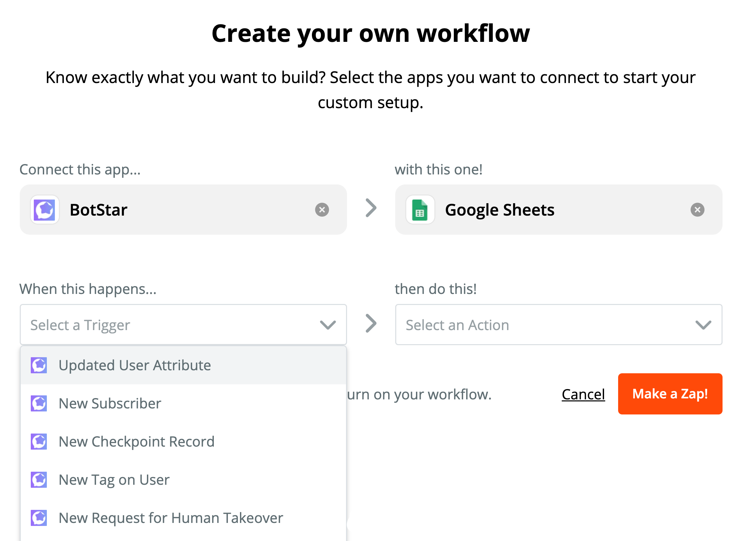Click the 'When this happens...' label

[x=88, y=289]
